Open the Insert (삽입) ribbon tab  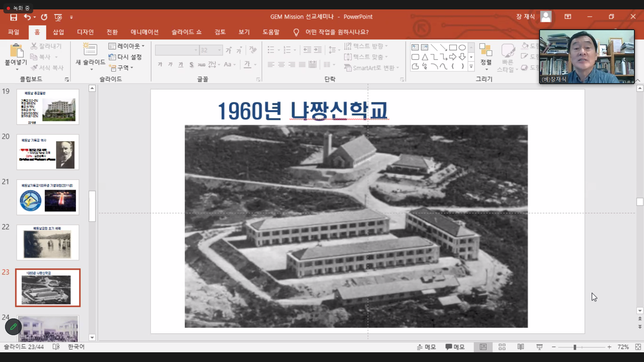click(x=58, y=32)
